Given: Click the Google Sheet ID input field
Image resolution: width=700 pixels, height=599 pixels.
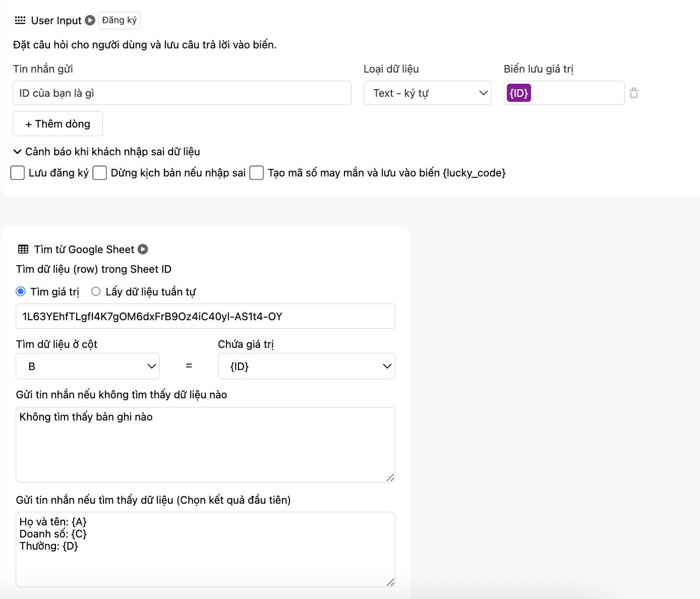Looking at the screenshot, I should (205, 316).
